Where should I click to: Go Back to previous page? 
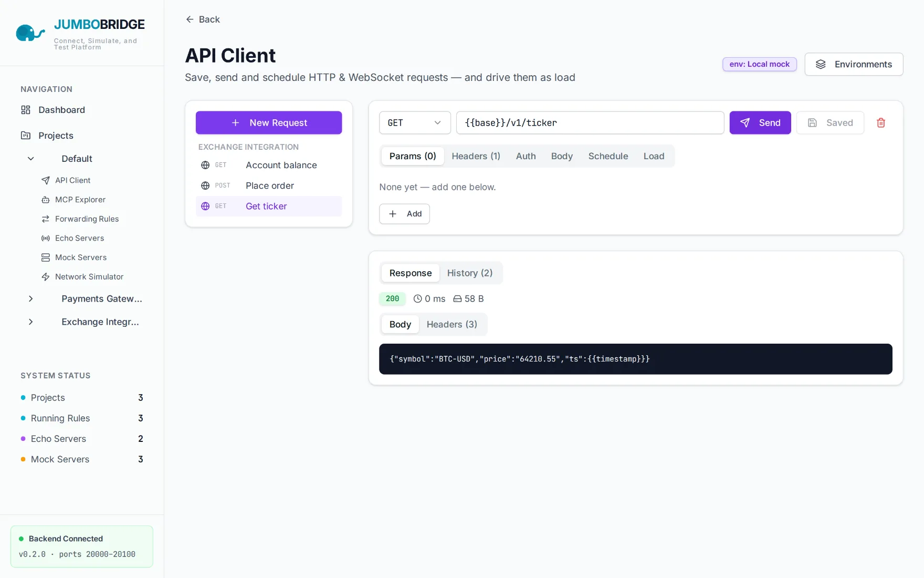203,19
